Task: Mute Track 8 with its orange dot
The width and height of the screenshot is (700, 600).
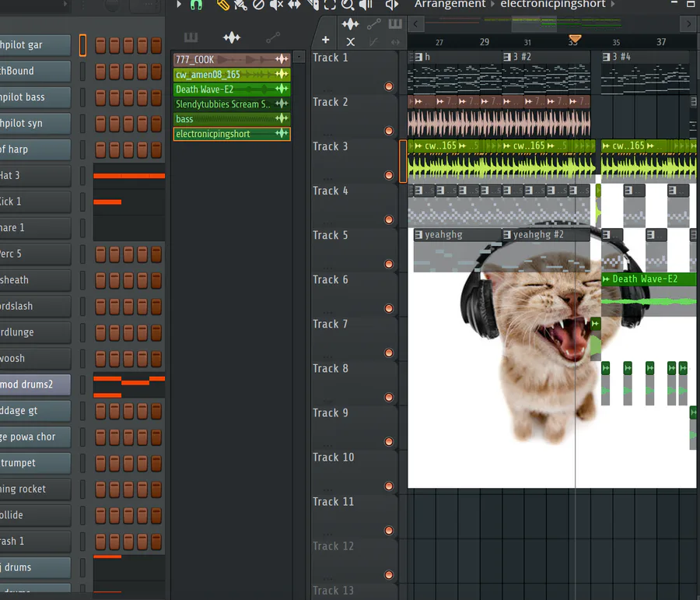Action: pyautogui.click(x=389, y=397)
